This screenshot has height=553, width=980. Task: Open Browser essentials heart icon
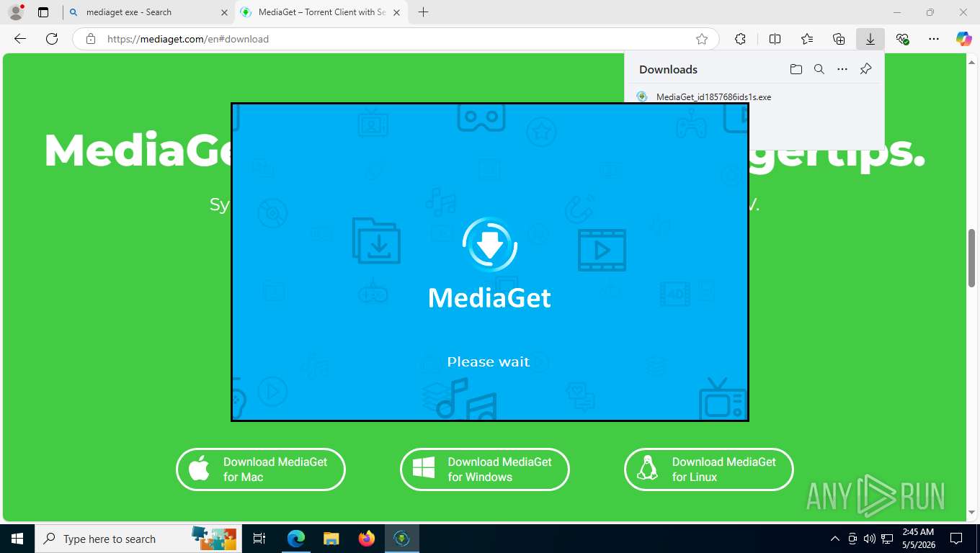point(902,39)
